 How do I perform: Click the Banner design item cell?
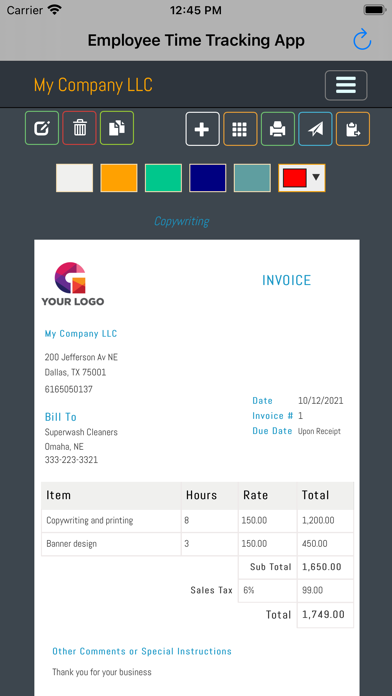tap(111, 544)
